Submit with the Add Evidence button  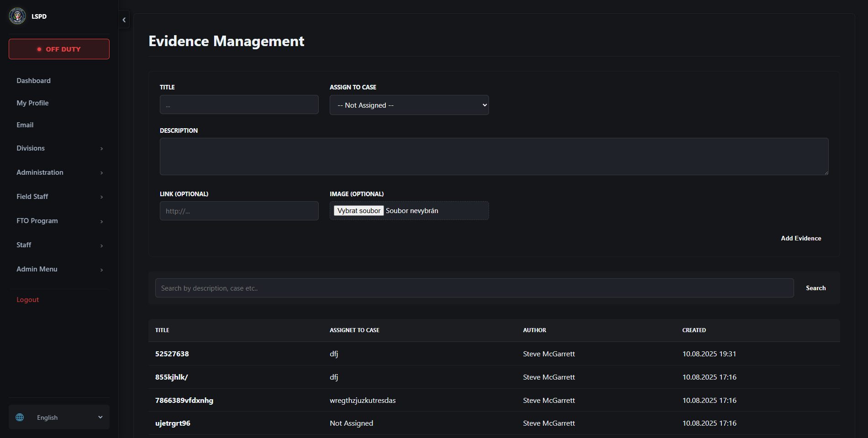(801, 238)
